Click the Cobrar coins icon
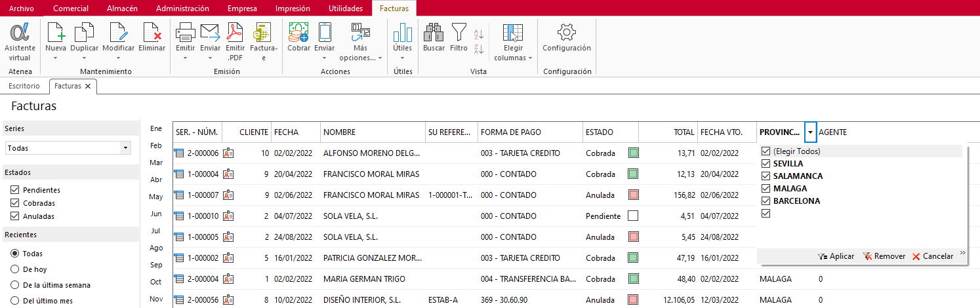Image resolution: width=980 pixels, height=308 pixels. [x=298, y=33]
